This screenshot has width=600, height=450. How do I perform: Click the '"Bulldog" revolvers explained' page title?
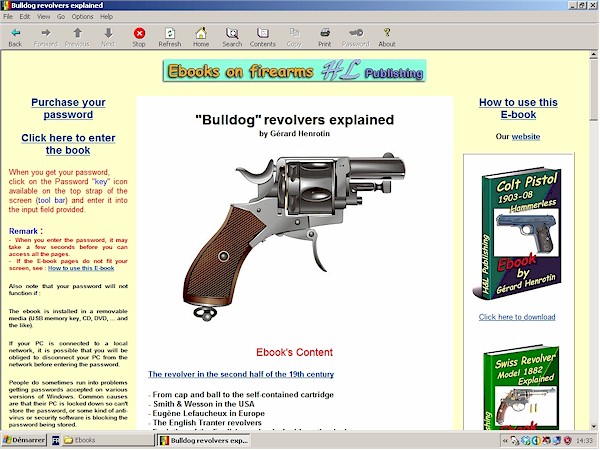point(294,120)
